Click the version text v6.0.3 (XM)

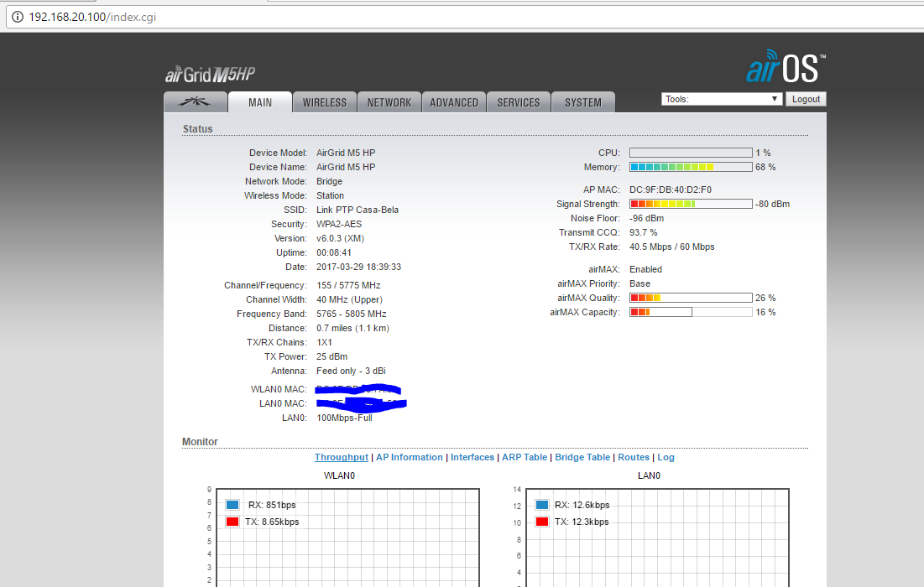tap(340, 238)
